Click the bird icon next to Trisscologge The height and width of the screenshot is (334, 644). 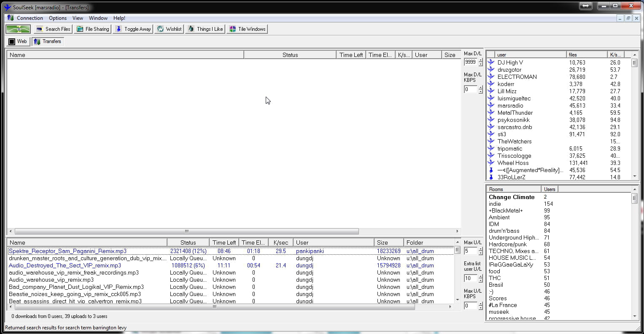point(491,156)
